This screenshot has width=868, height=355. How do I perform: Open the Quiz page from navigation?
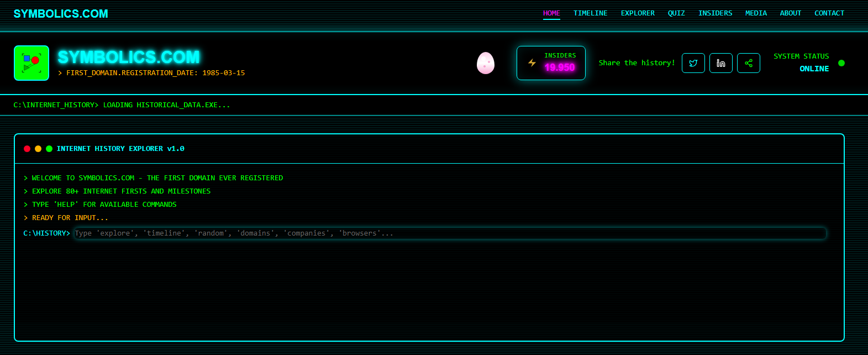click(676, 13)
